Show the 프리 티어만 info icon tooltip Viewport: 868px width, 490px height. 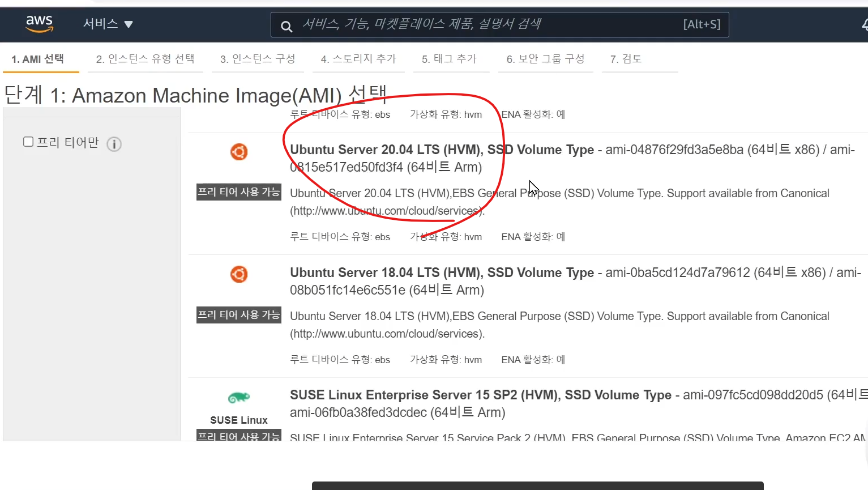114,144
